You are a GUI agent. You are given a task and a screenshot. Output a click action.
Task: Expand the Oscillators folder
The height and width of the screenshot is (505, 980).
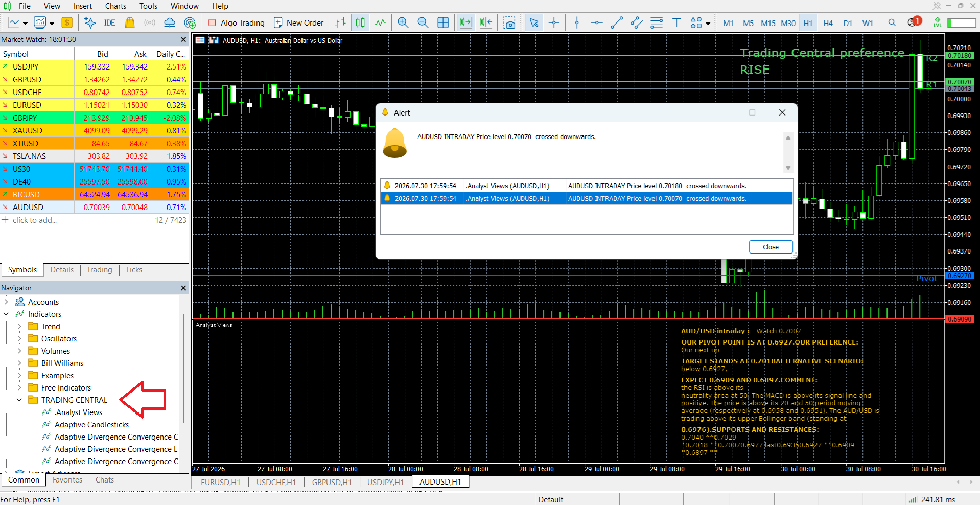click(x=19, y=339)
